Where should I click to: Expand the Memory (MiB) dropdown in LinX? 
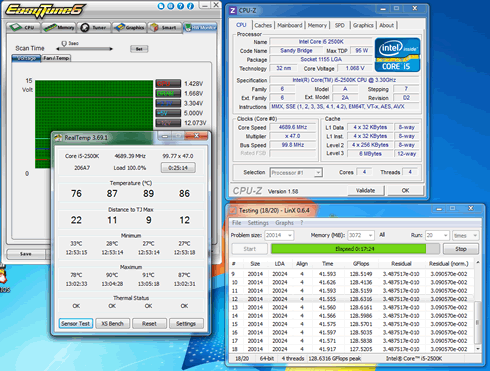(370, 235)
